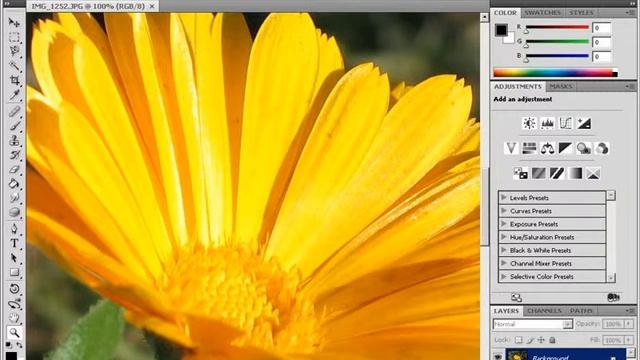Viewport: 640px width, 360px height.
Task: Select the 3D Rotate tool
Action: 14,289
